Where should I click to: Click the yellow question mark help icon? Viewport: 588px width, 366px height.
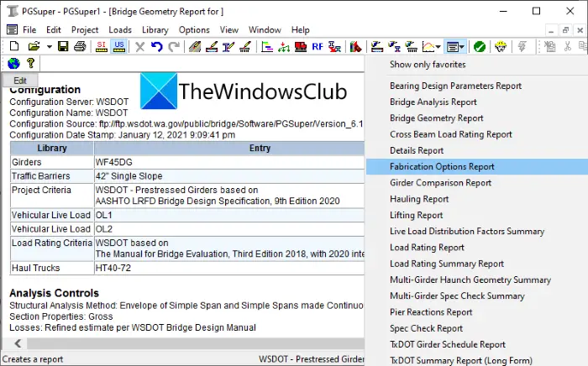click(x=31, y=63)
